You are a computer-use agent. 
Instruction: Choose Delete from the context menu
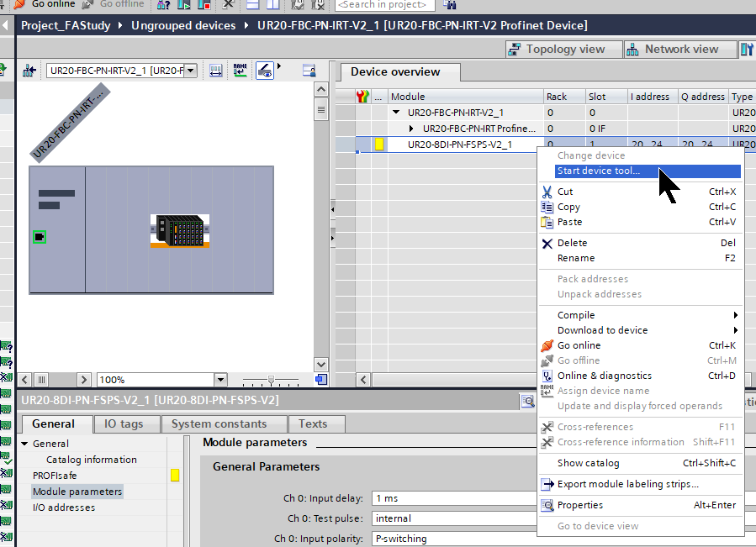click(x=640, y=243)
